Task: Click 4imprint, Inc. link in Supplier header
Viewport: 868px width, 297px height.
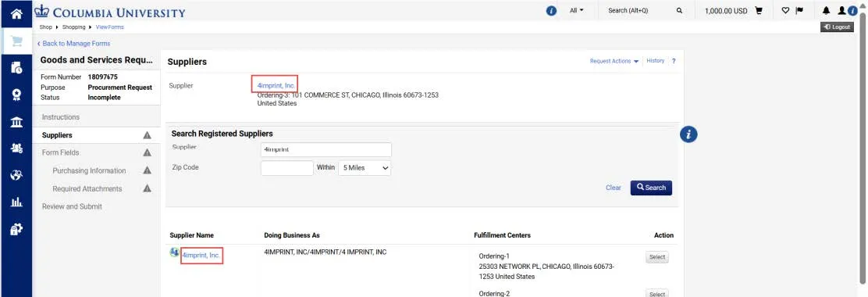Action: 276,85
